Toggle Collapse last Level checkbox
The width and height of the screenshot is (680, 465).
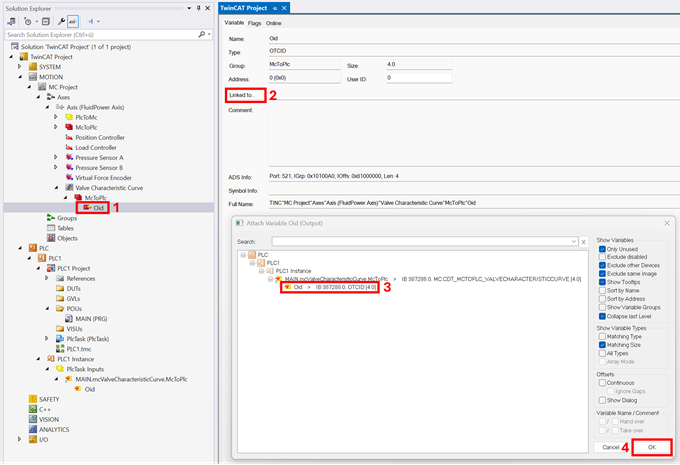602,316
